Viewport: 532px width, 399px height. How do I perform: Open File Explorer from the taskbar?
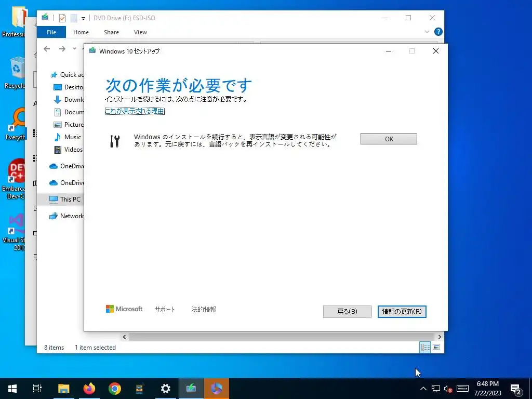63,389
